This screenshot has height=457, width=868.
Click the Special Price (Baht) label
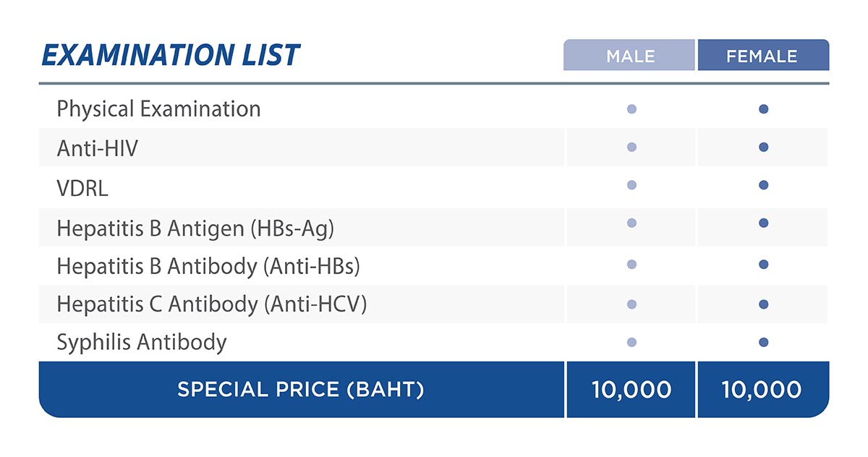coord(300,390)
